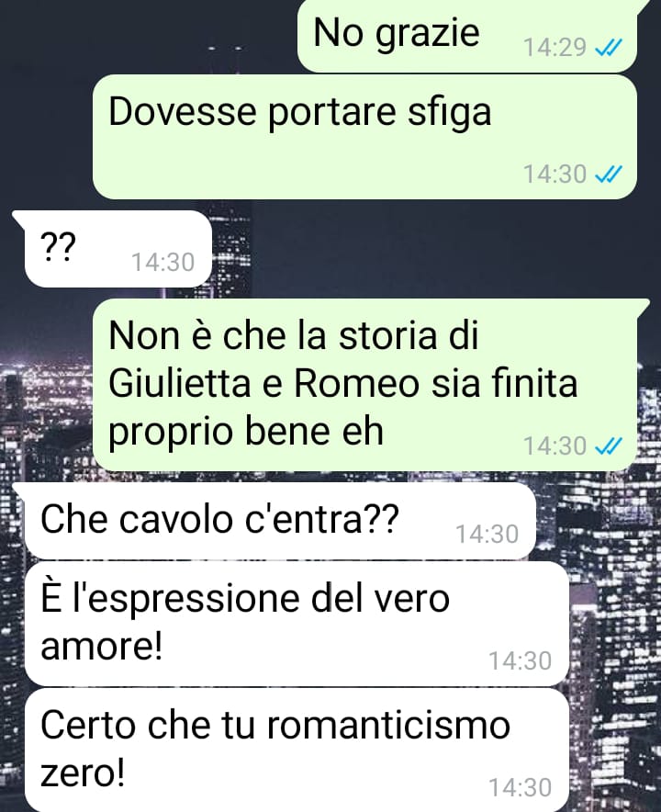661x812 pixels.
Task: Click the word 'Romeo' in the green bubble
Action: 356,384
